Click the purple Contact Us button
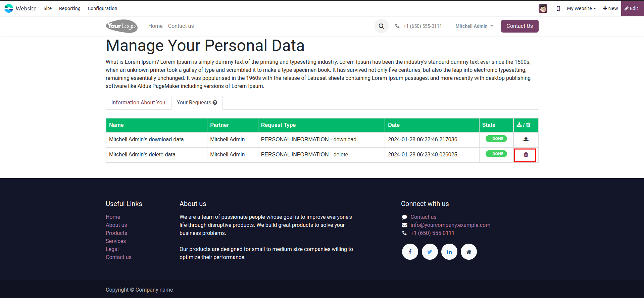The height and width of the screenshot is (298, 644). point(519,26)
